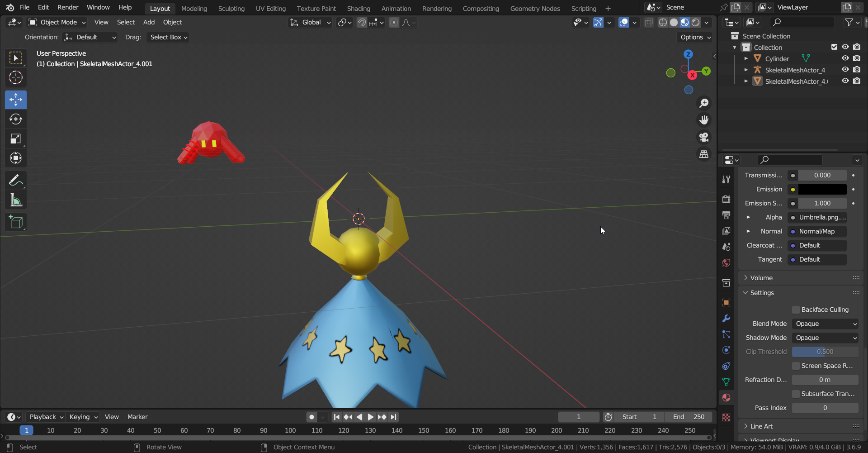This screenshot has height=453, width=868.
Task: Open the Render properties tab
Action: click(x=726, y=199)
